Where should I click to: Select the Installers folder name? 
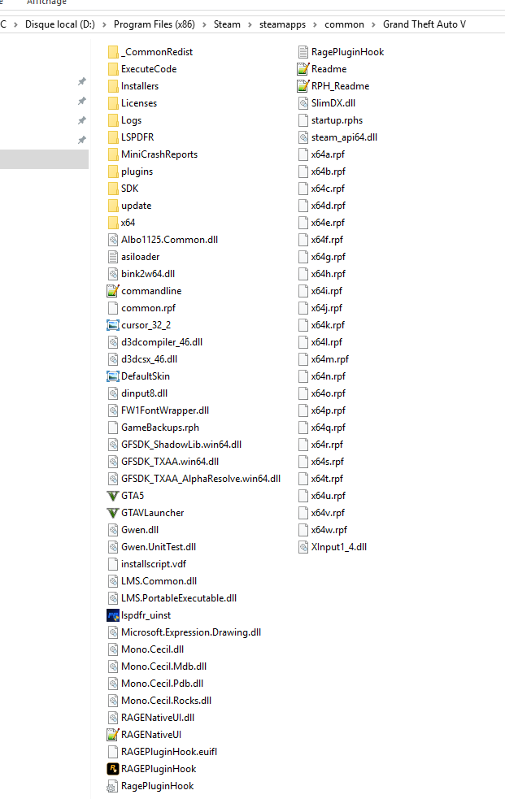pos(140,86)
